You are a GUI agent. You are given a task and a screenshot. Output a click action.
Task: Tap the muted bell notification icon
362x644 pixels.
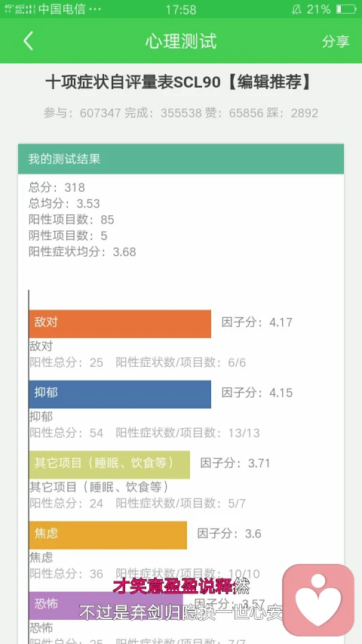click(296, 10)
